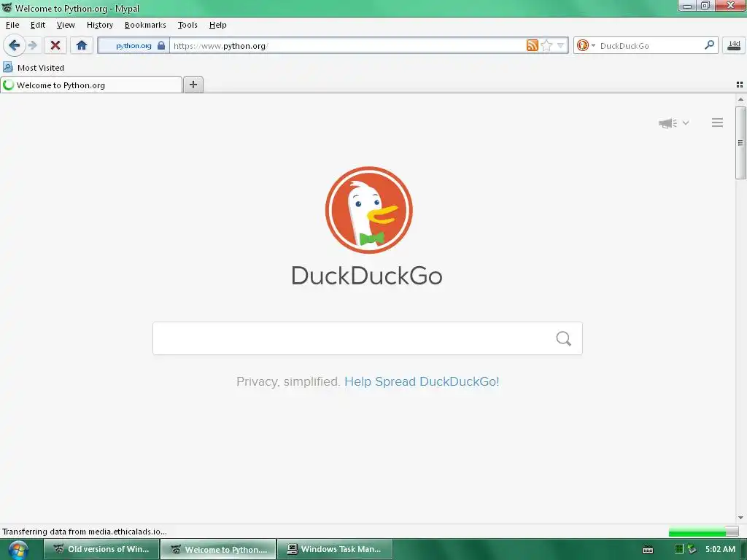The image size is (747, 560).
Task: Click the 5:02 AM system clock
Action: tap(720, 549)
